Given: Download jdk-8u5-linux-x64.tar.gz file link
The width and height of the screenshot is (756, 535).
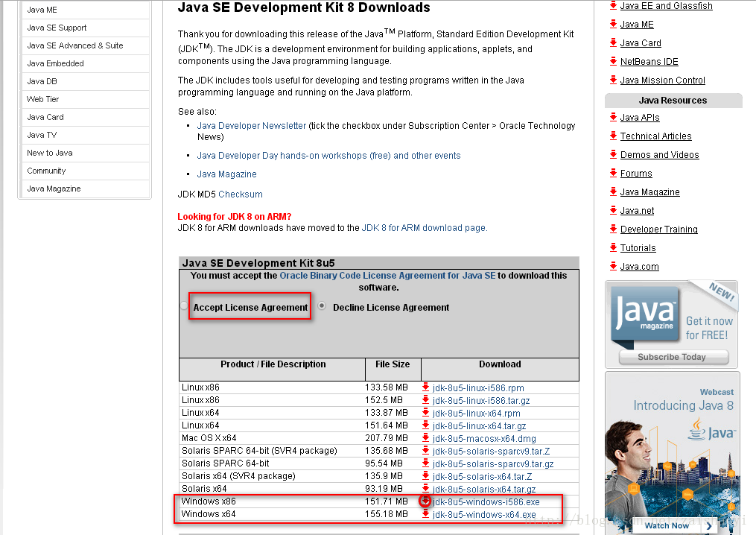Looking at the screenshot, I should (479, 426).
